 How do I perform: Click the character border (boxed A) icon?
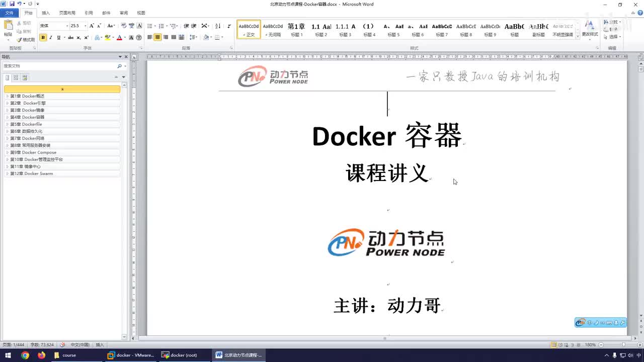coord(139,26)
